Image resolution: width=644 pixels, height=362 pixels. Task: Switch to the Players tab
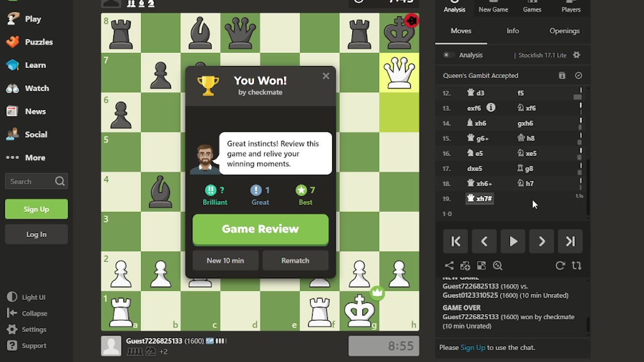(571, 7)
